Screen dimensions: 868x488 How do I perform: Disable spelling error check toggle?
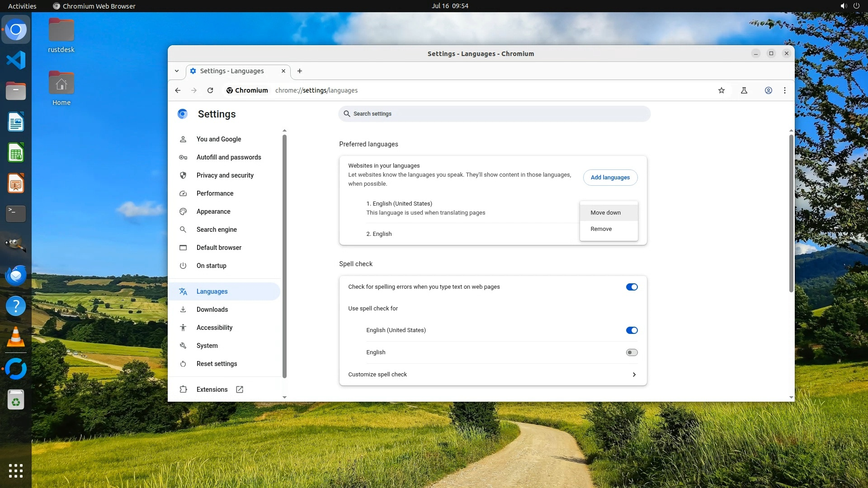coord(632,287)
